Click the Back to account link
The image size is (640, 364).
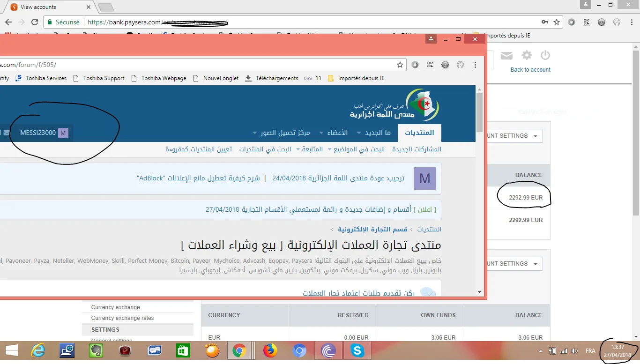(530, 70)
